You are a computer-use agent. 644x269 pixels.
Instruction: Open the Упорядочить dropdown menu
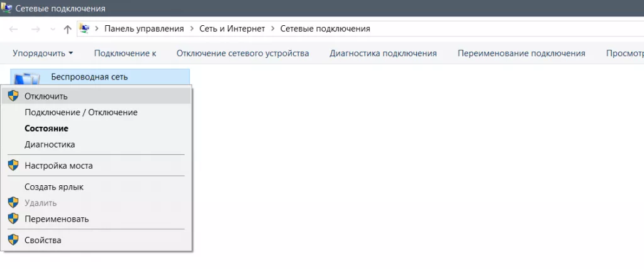coord(43,54)
